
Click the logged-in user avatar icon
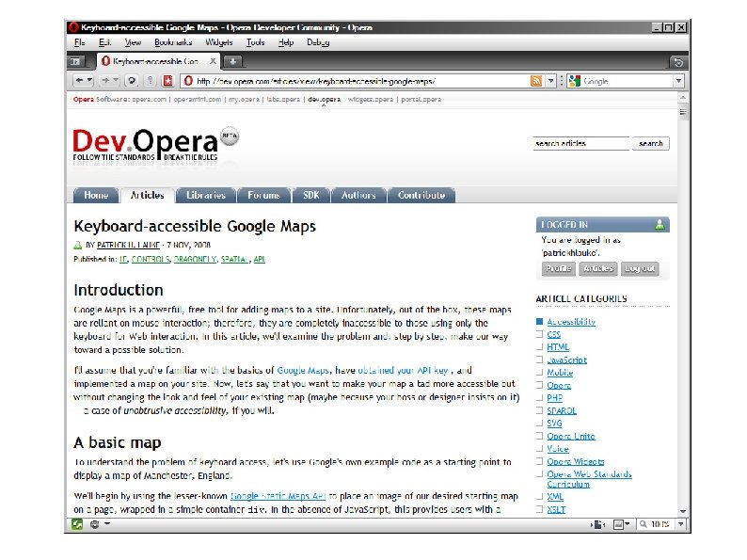point(660,224)
